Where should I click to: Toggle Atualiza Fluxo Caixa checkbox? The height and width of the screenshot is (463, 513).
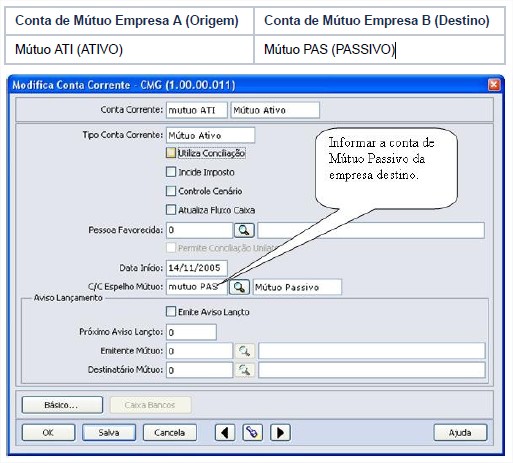coord(171,210)
